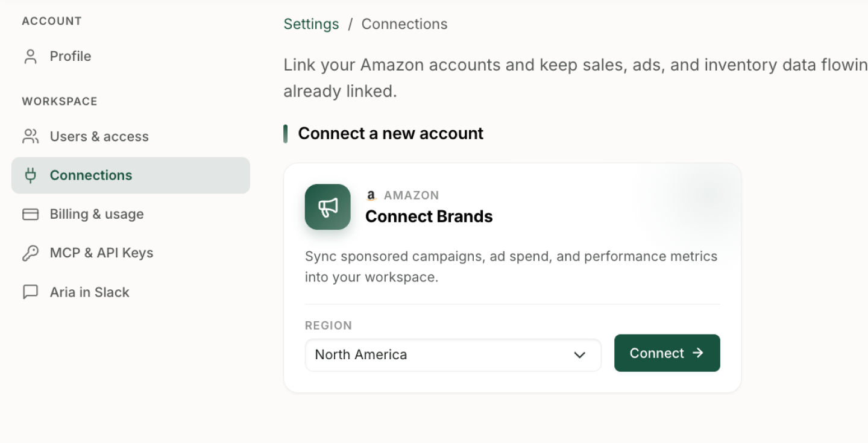Click the small Amazon logo icon
The image size is (868, 443).
[x=371, y=195]
